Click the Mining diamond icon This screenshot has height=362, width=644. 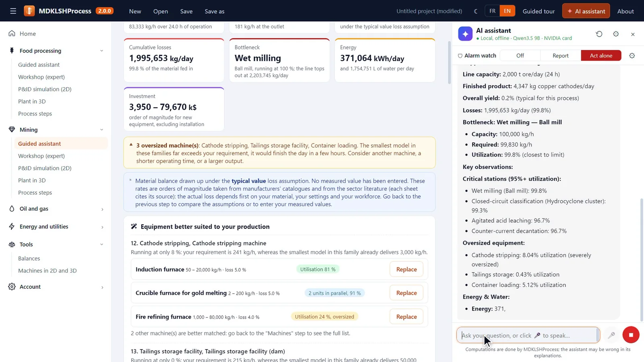(x=12, y=130)
